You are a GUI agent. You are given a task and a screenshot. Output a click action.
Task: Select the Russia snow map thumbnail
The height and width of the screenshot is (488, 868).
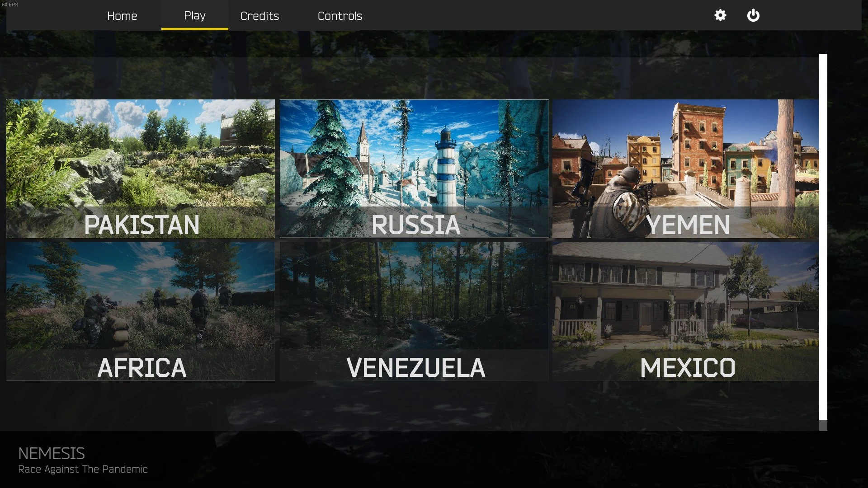414,167
